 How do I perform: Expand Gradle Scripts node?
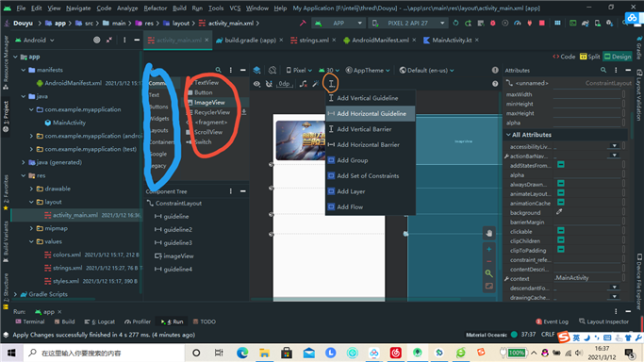click(16, 294)
